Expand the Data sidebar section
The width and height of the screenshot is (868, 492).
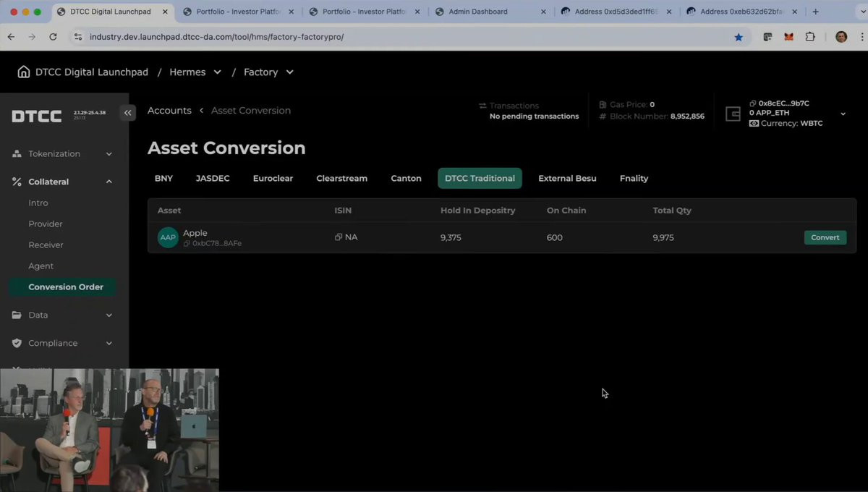coord(109,315)
